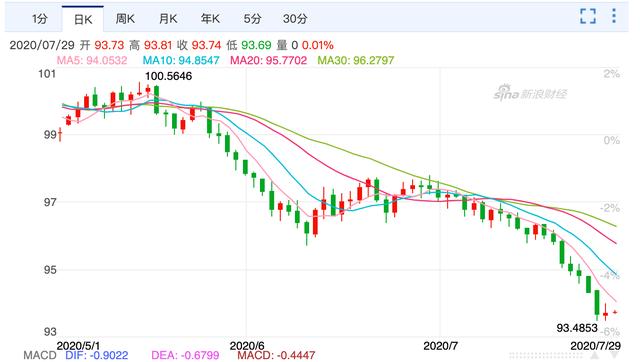Click the 97 price axis label
Image resolution: width=640 pixels, height=362 pixels.
pos(50,202)
